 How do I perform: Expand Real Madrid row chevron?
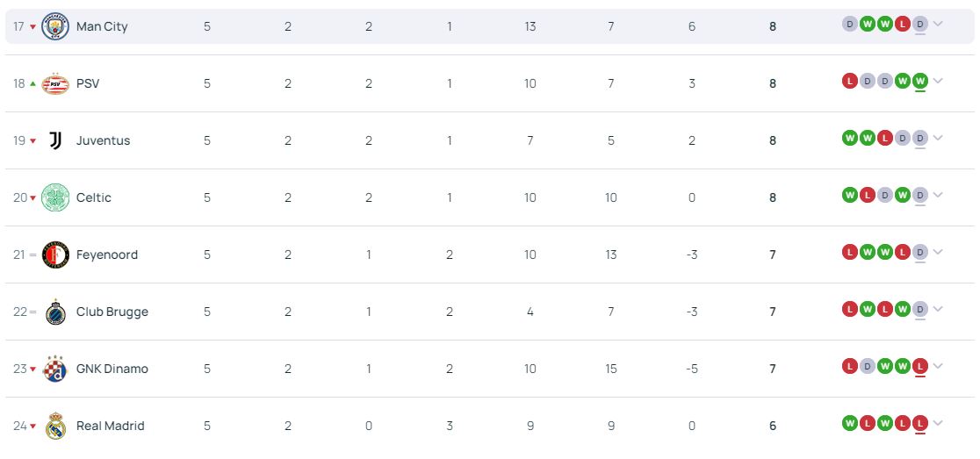tap(938, 423)
